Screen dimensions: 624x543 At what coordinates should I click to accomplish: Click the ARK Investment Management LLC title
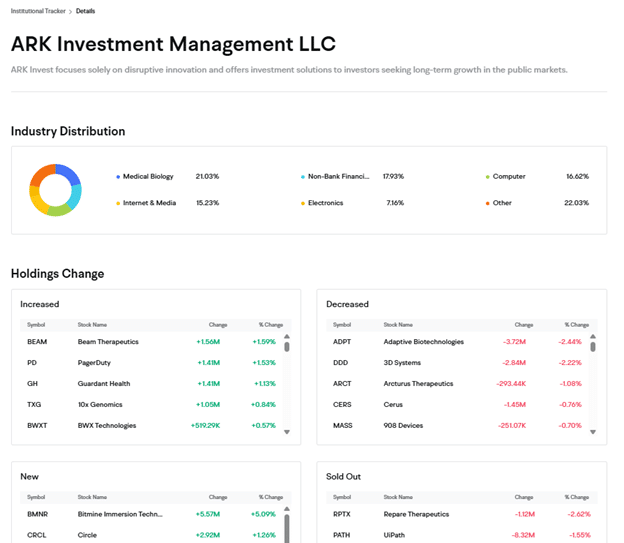(174, 44)
